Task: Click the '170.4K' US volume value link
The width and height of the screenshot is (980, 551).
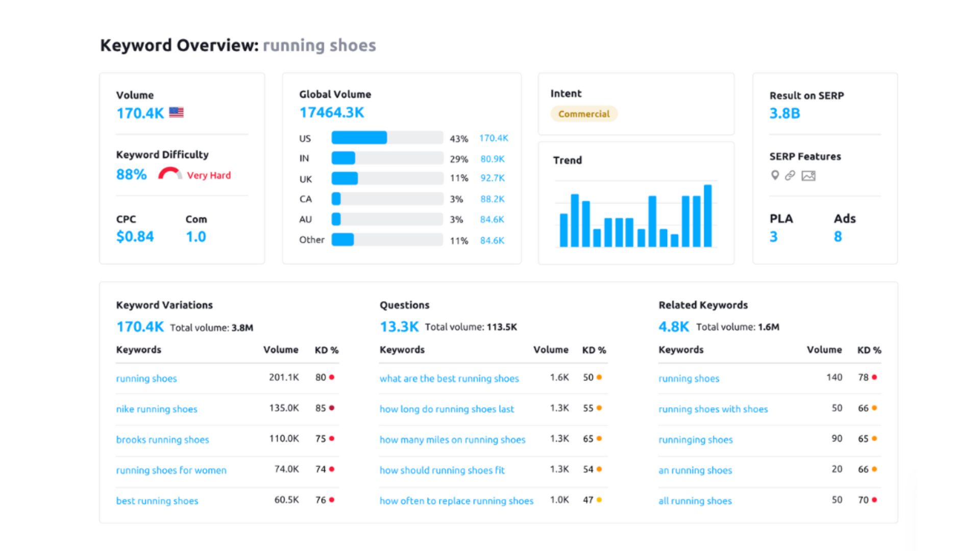Action: pyautogui.click(x=492, y=138)
